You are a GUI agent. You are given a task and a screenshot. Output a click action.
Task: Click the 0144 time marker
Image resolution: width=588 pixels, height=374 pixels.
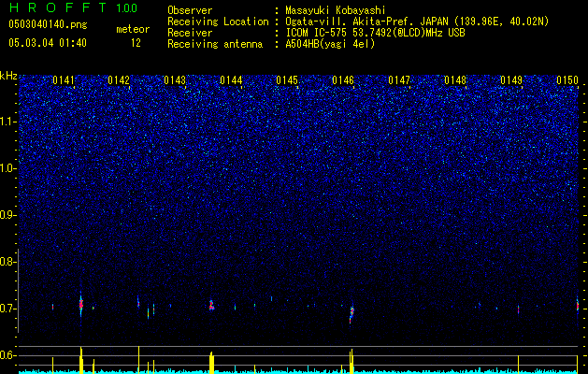click(232, 80)
